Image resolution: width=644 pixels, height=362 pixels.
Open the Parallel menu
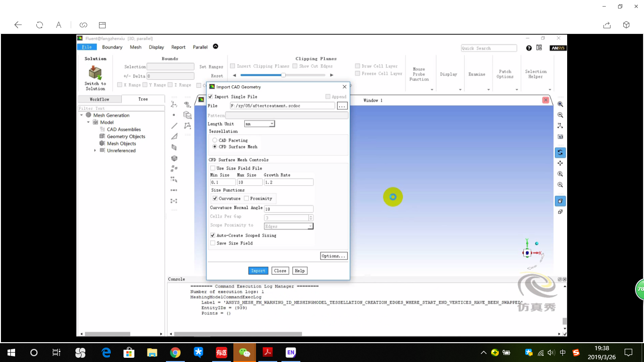pos(200,47)
